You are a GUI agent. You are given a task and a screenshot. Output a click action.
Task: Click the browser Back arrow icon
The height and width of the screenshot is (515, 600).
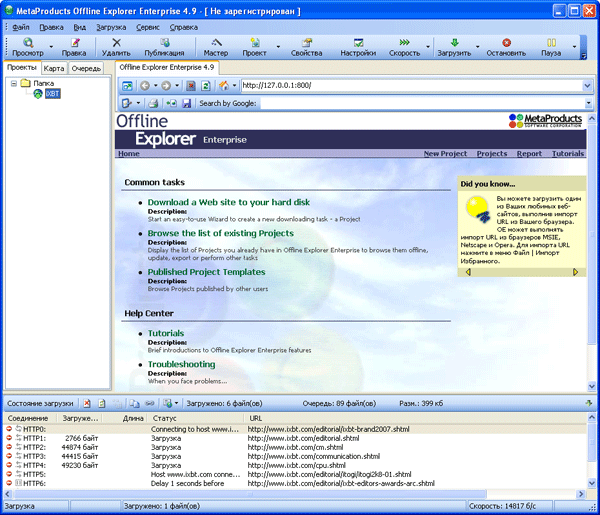tap(145, 86)
